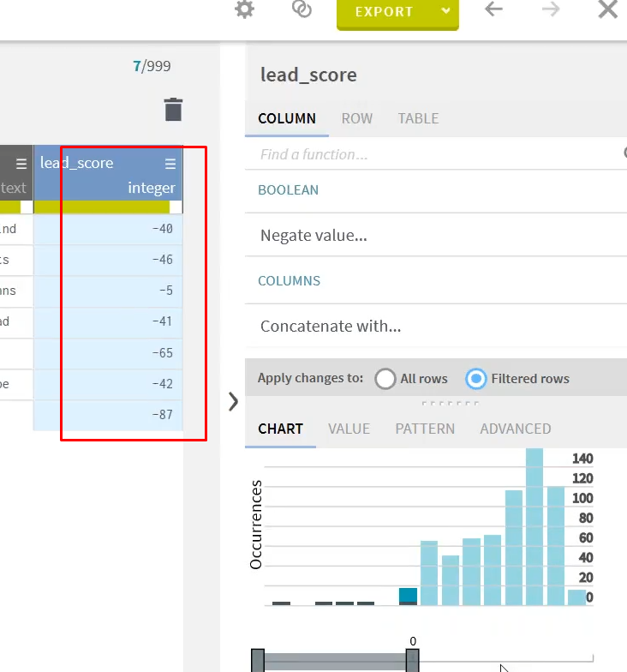The image size is (627, 672).
Task: Switch to the ROW tab
Action: pyautogui.click(x=356, y=118)
